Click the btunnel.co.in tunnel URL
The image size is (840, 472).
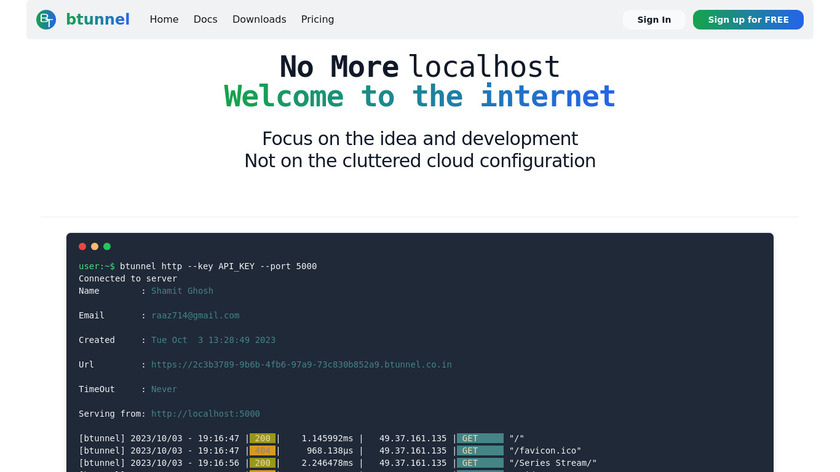click(301, 365)
